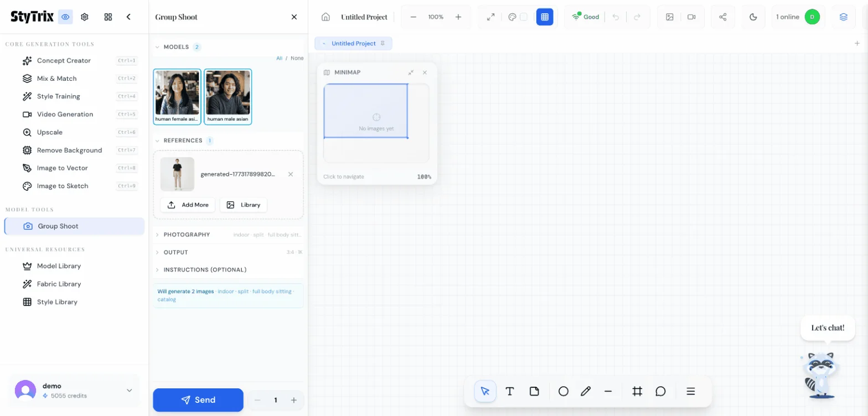Expand the Output section
Screen dimensions: 868x416
tap(175, 252)
